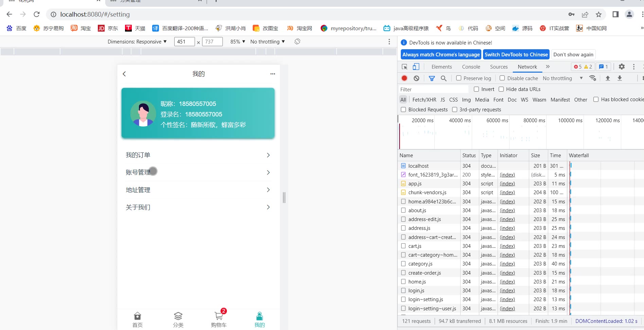Image resolution: width=644 pixels, height=330 pixels.
Task: Open device toolbar No throttling dropdown
Action: coord(268,41)
